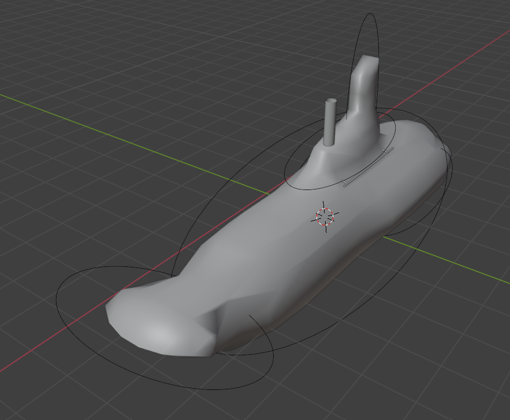Select the small periscope cylinder

pyautogui.click(x=330, y=122)
